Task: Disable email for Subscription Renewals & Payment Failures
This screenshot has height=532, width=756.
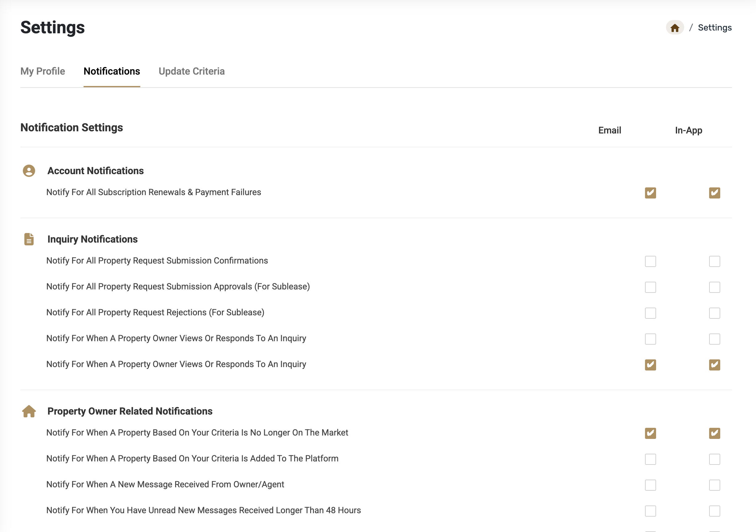Action: click(650, 193)
